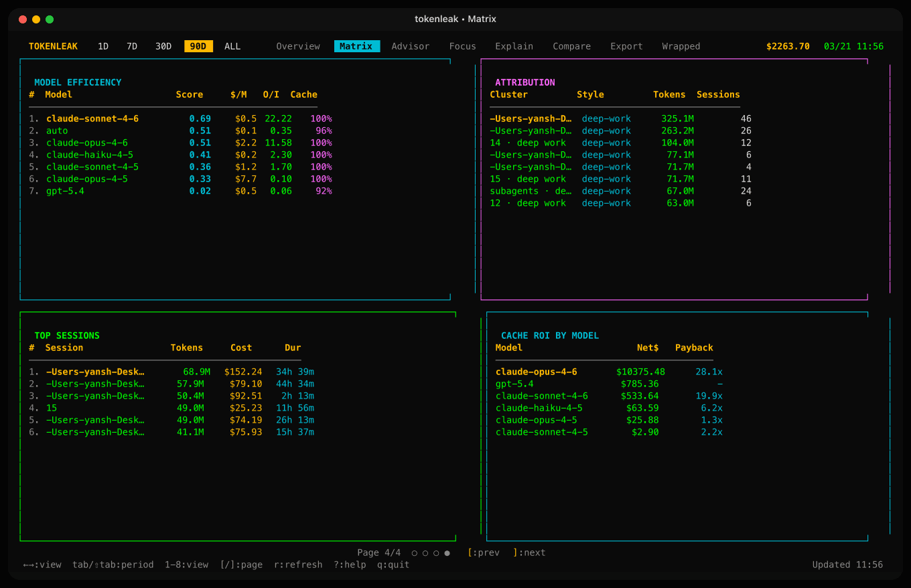This screenshot has height=588, width=911.
Task: Switch period to 1D
Action: coord(103,46)
